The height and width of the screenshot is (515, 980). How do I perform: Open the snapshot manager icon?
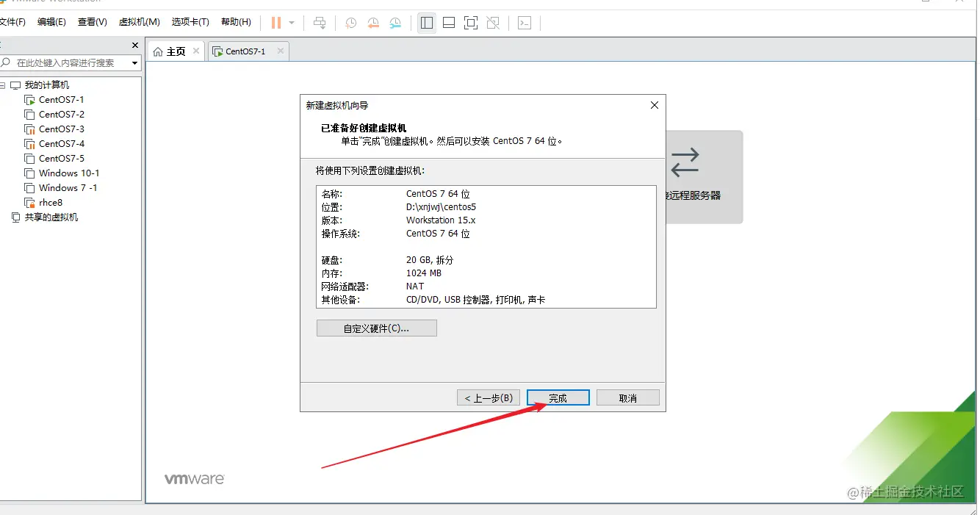(x=395, y=23)
